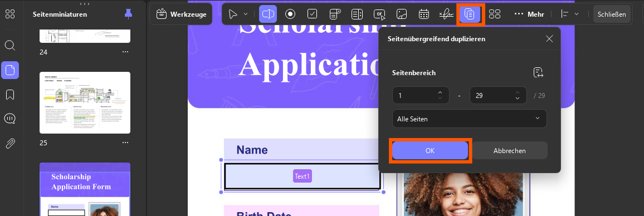Open the attachments paperclip panel
This screenshot has width=644, height=216.
(10, 143)
